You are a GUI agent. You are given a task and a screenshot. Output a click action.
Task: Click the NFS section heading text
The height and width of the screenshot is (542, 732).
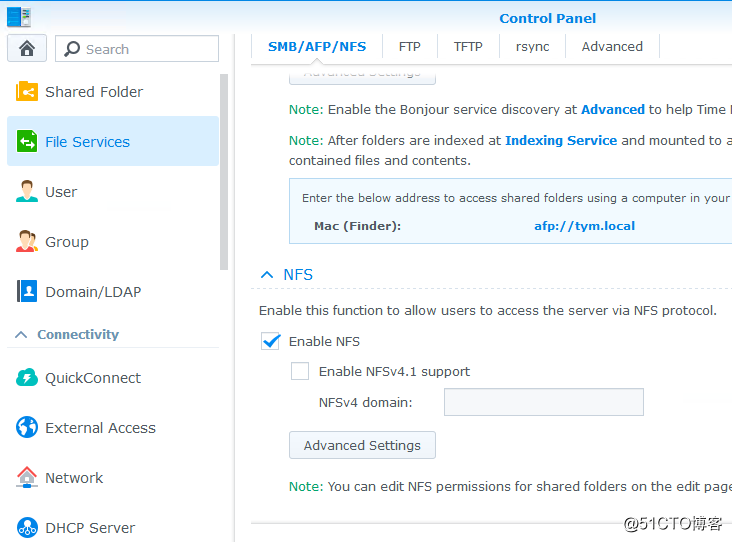298,275
